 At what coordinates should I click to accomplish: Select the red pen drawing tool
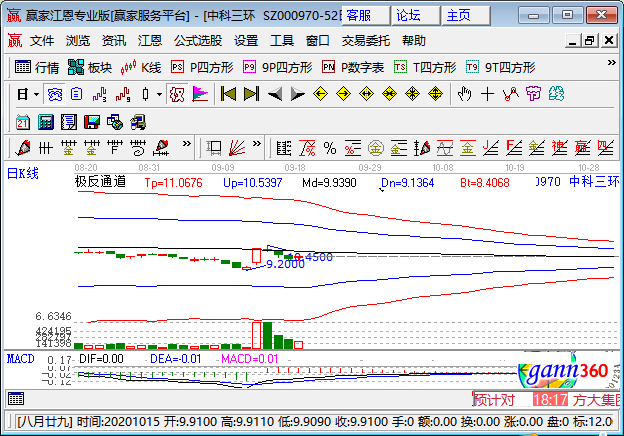23,148
